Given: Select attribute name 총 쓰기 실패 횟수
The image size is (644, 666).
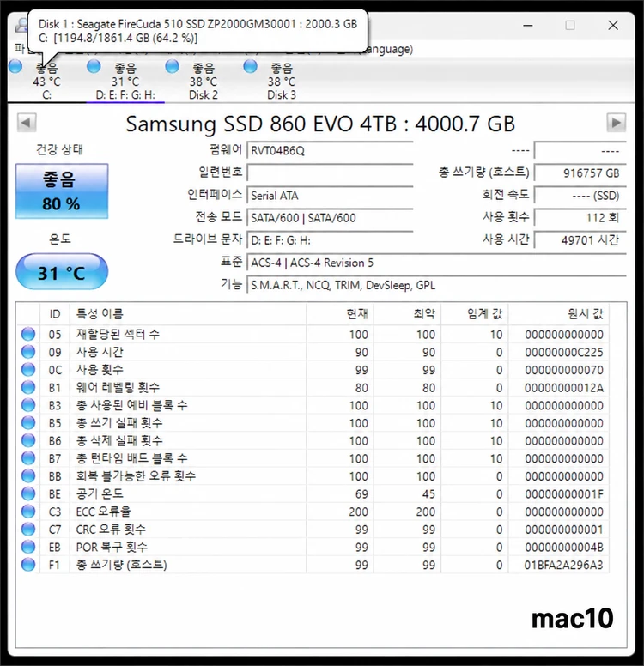Looking at the screenshot, I should (119, 422).
